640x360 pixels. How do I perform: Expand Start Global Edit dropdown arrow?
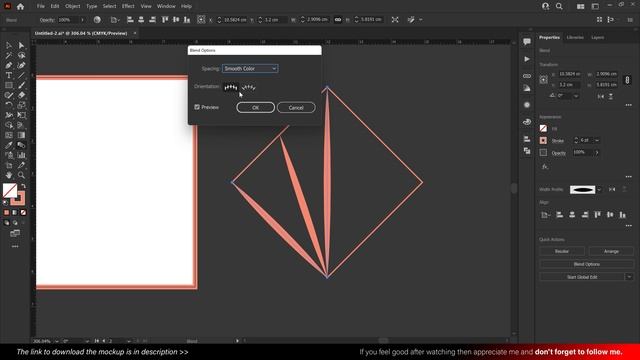point(629,277)
